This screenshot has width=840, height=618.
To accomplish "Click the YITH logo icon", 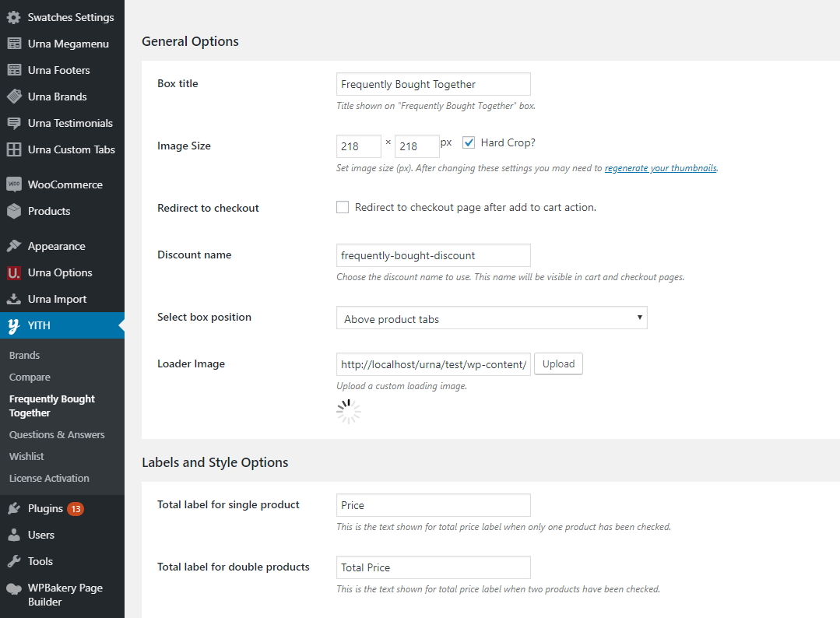I will click(x=14, y=325).
